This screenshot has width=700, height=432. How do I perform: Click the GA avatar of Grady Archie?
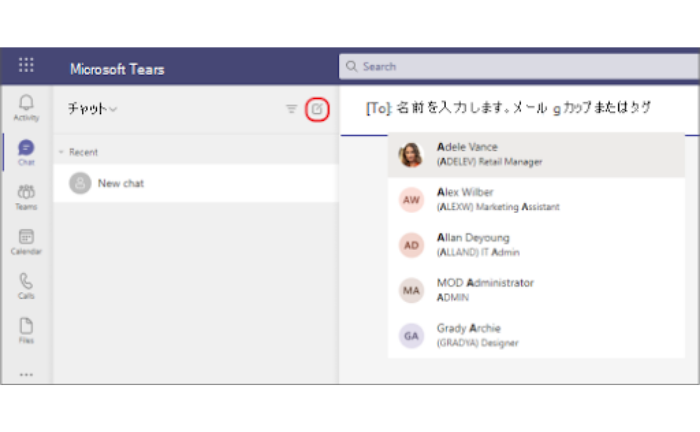point(411,336)
